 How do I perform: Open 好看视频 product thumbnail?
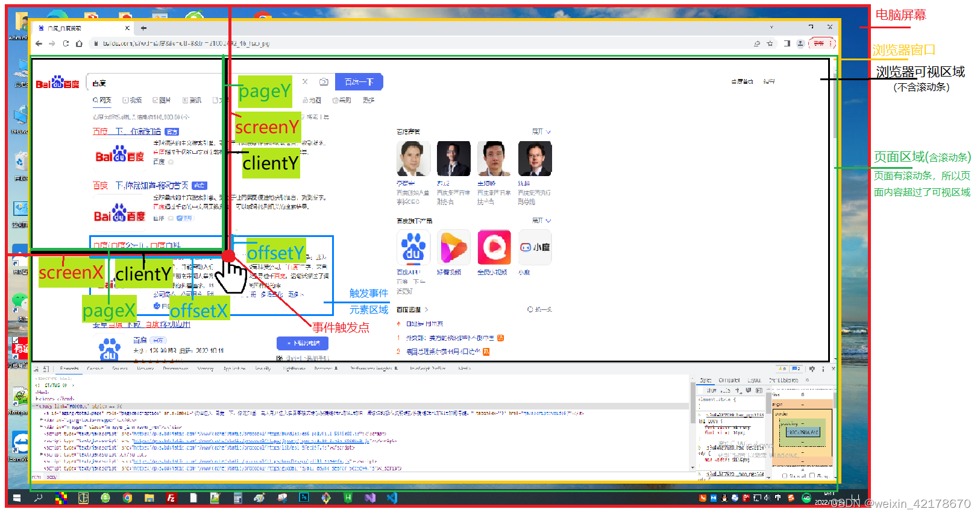point(453,247)
